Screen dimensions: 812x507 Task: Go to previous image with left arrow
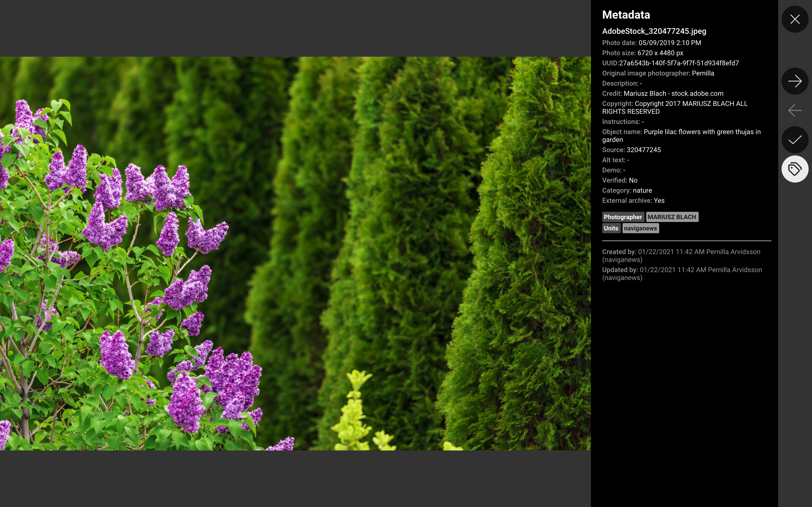[795, 110]
